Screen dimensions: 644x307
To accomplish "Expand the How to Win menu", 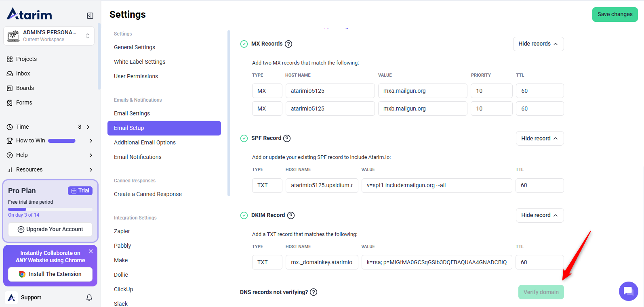I will (x=90, y=141).
